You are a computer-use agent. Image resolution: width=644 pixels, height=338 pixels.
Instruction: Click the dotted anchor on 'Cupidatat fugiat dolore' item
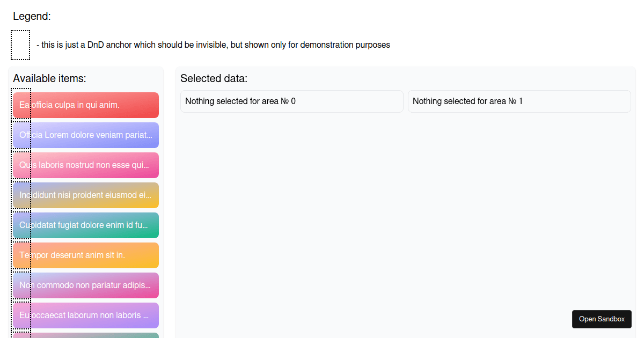click(21, 224)
